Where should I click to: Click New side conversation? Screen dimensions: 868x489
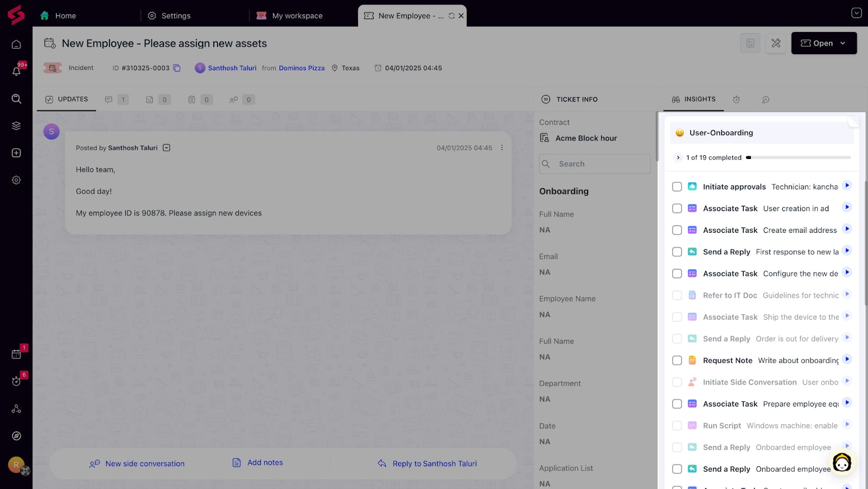click(x=137, y=463)
